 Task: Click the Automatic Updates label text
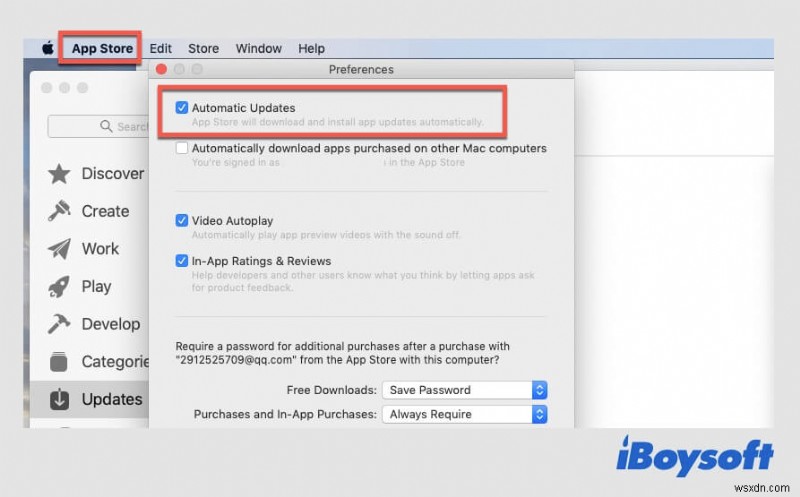243,108
